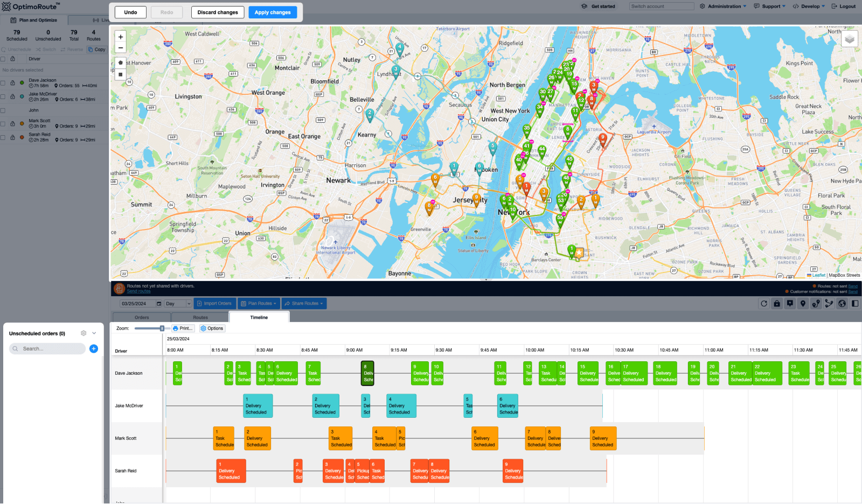Check the select-all drivers checkbox
The image size is (862, 504).
[x=3, y=59]
